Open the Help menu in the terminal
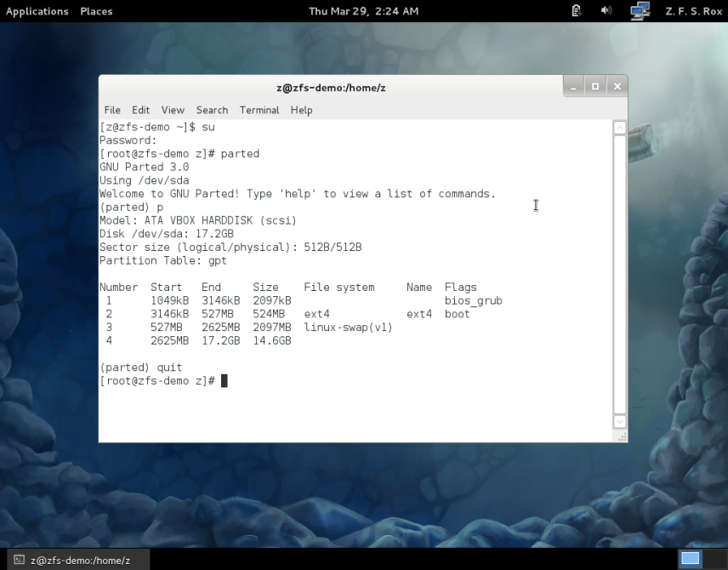The height and width of the screenshot is (570, 728). pos(301,110)
